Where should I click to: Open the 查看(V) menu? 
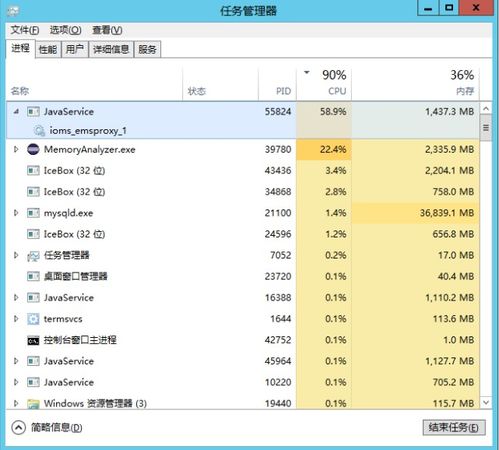click(x=107, y=30)
